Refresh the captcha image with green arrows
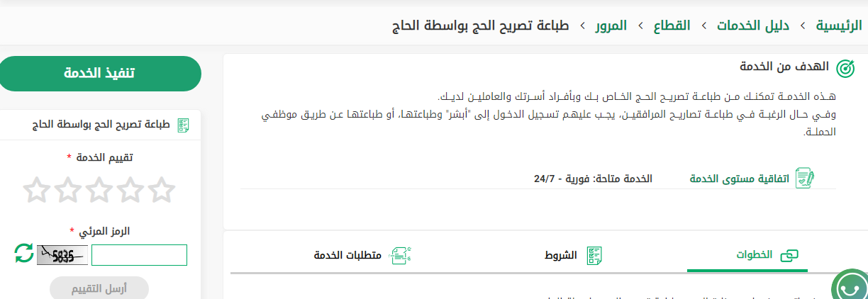The width and height of the screenshot is (868, 299). coord(24,254)
